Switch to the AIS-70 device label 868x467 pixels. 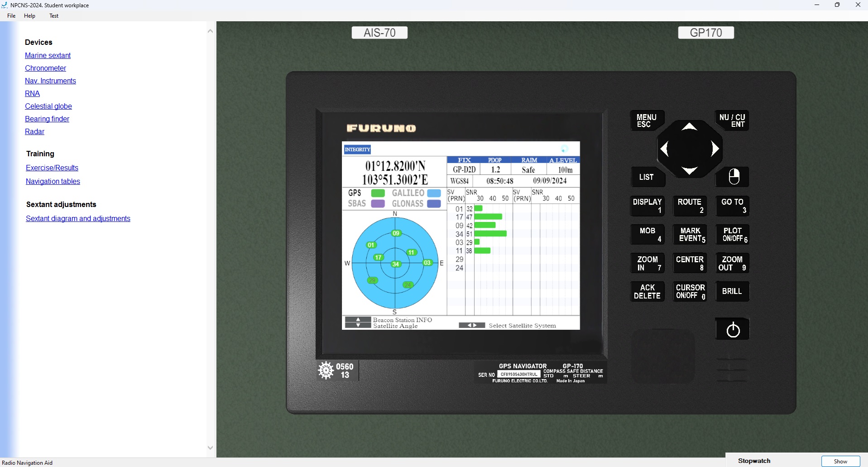click(x=379, y=33)
